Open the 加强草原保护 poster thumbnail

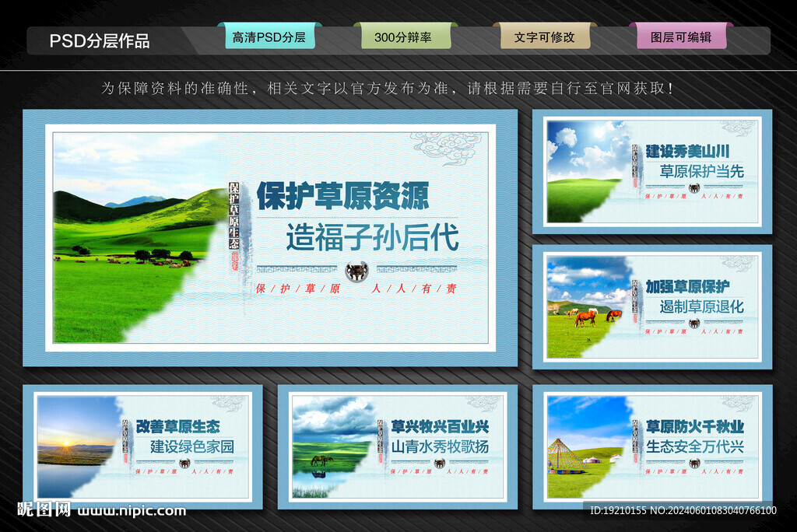pos(652,307)
